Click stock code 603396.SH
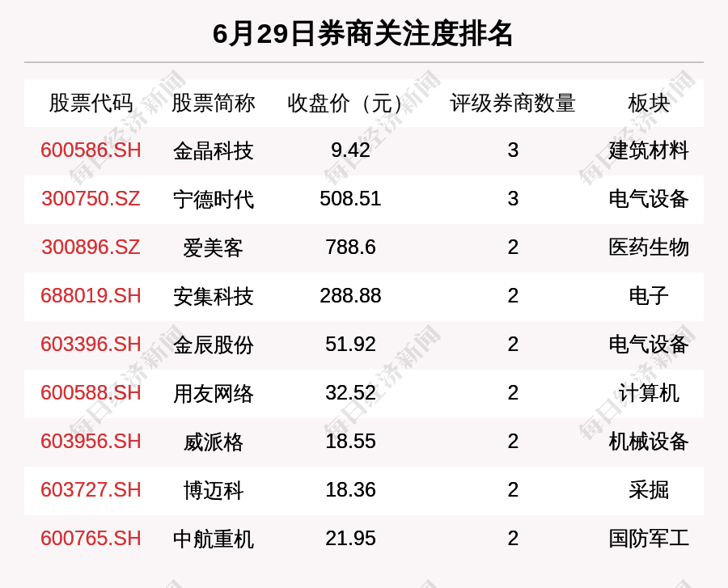 click(x=91, y=345)
